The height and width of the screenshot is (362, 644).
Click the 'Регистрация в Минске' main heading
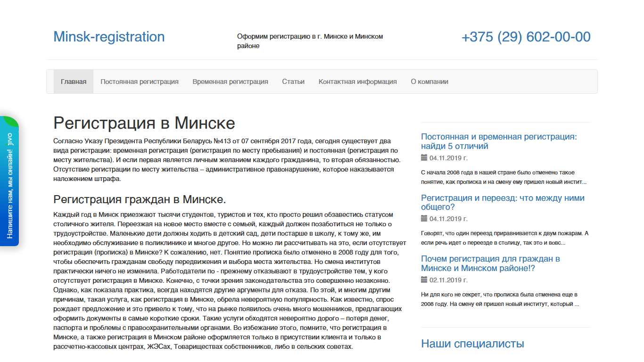pyautogui.click(x=144, y=123)
